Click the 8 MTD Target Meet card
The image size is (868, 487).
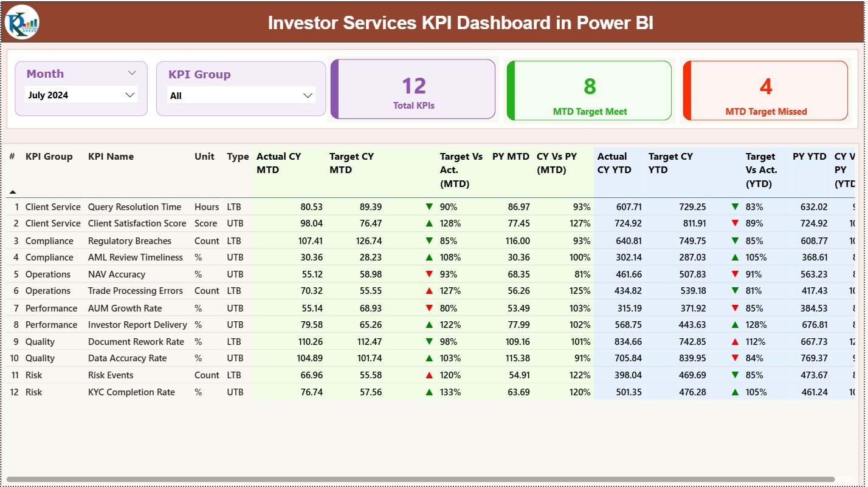click(x=588, y=90)
